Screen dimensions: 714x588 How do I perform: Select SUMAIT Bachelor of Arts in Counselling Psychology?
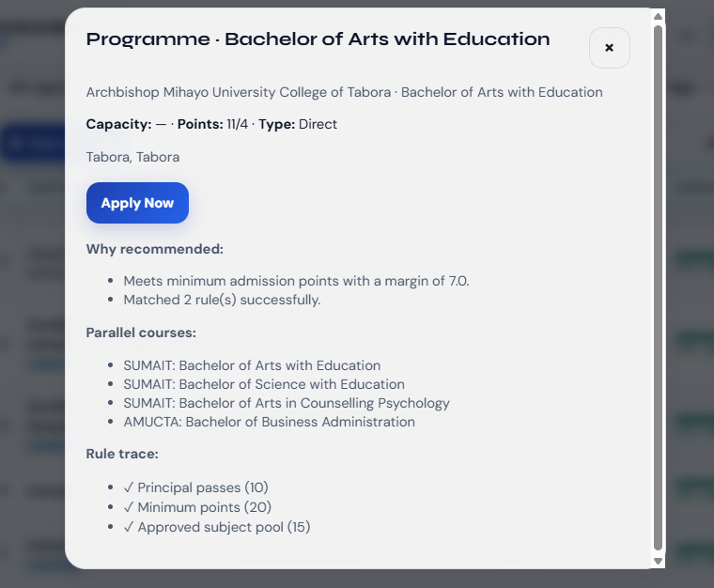(x=287, y=403)
